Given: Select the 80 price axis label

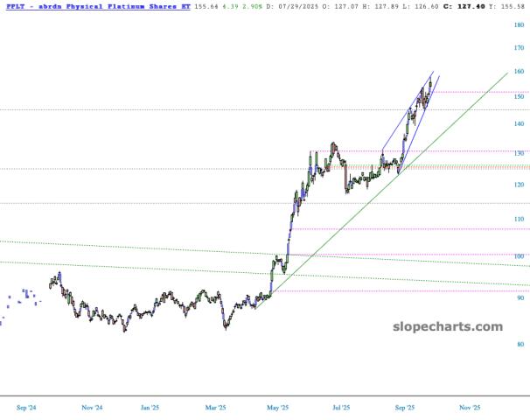Looking at the screenshot, I should point(520,344).
